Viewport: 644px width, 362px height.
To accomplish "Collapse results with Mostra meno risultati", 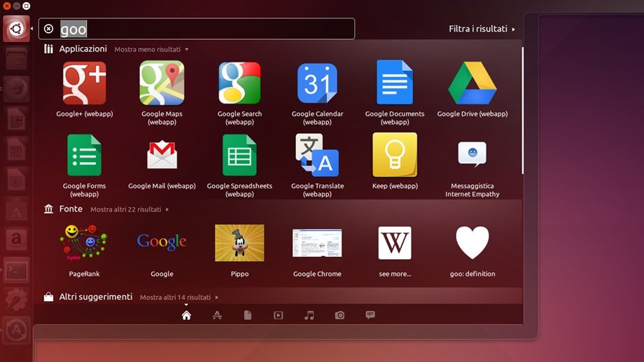I will tap(151, 50).
